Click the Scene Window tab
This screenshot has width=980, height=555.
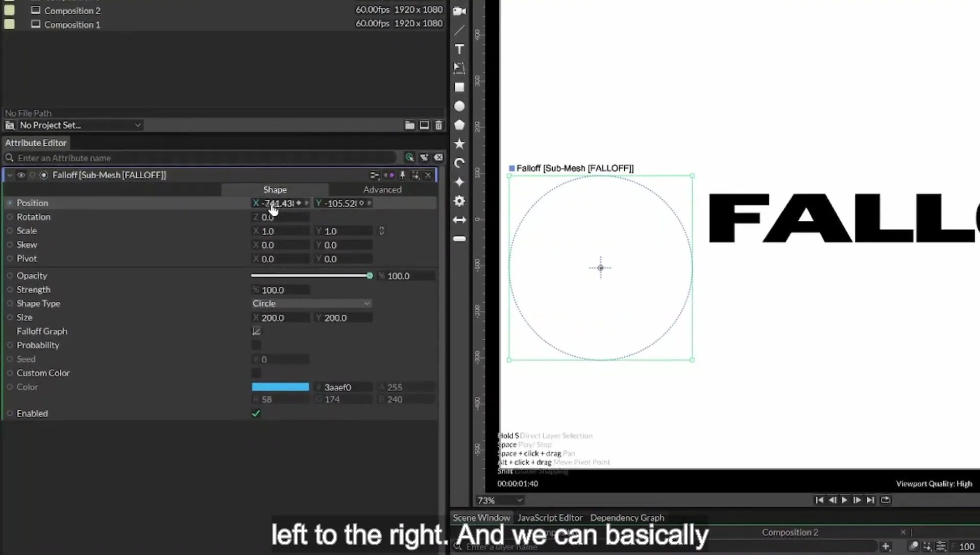tap(481, 518)
